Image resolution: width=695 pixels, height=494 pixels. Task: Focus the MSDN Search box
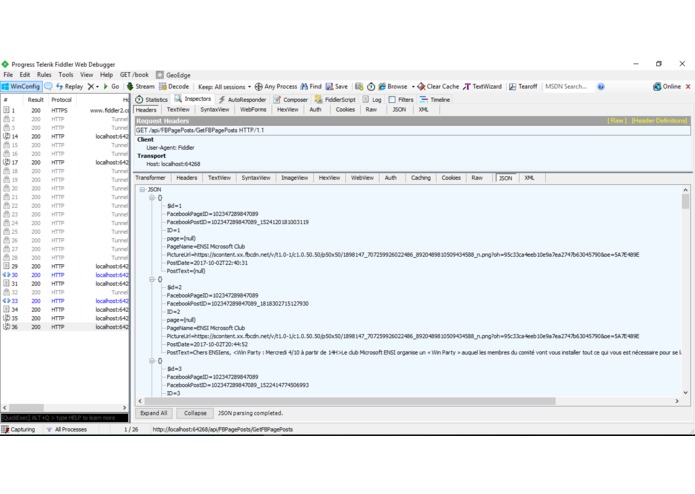tap(568, 86)
